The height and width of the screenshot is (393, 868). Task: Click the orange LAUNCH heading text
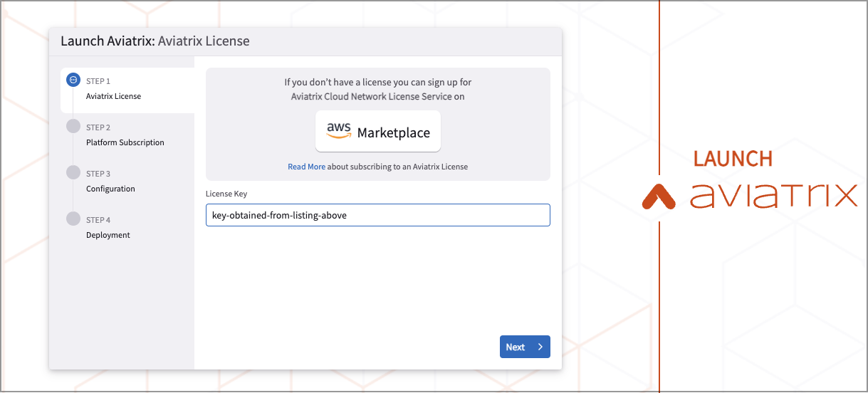pos(733,159)
